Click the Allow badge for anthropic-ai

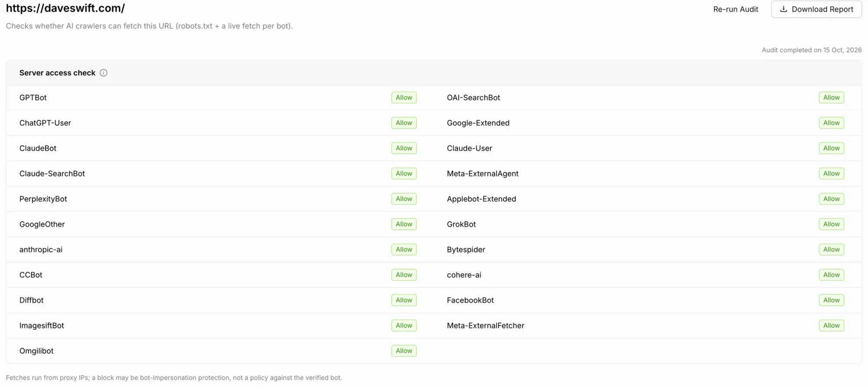404,250
